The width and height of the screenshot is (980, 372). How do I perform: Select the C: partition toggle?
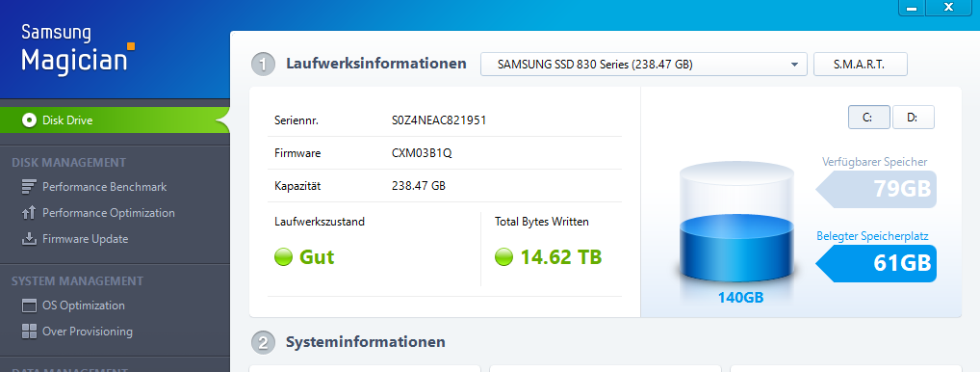[x=868, y=117]
